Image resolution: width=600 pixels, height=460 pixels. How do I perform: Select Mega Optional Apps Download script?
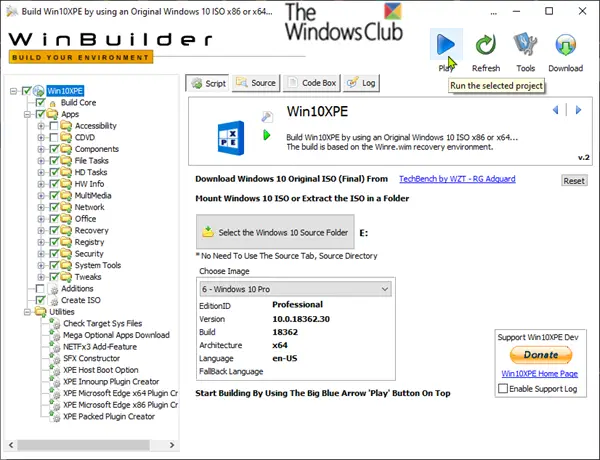116,335
